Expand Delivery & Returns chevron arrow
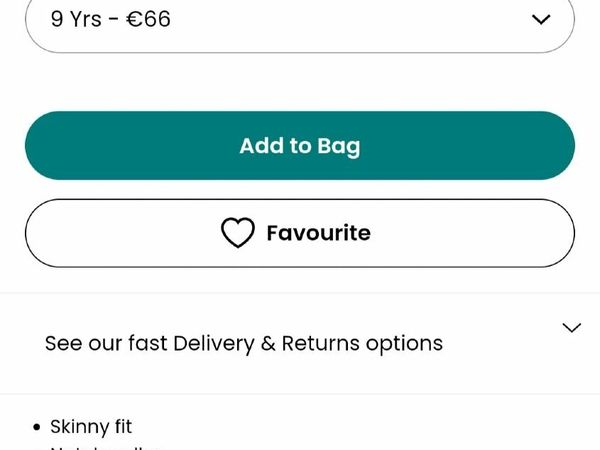Viewport: 600px width, 450px height. (572, 328)
